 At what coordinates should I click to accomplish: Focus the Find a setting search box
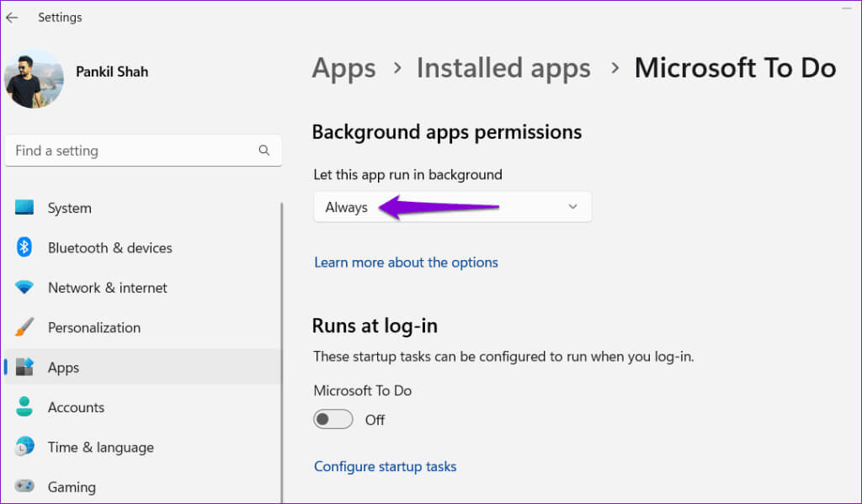143,150
